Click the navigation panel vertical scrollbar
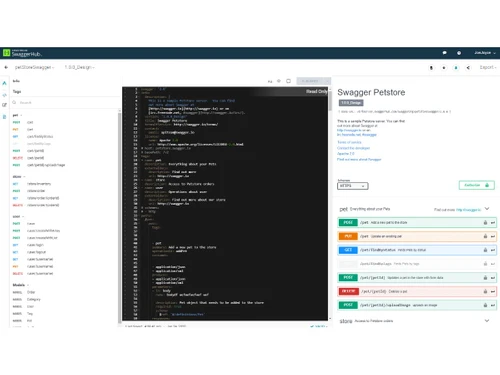This screenshot has height=375, width=500. tap(120, 217)
